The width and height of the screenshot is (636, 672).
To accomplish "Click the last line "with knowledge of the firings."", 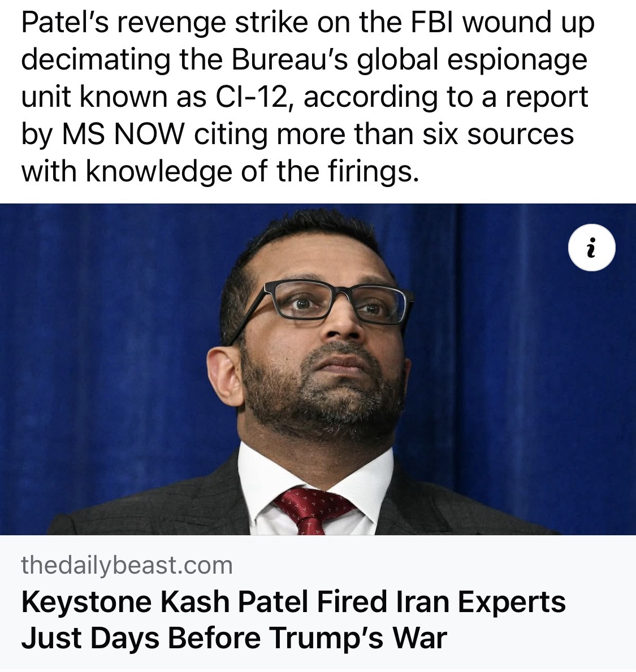I will [x=220, y=171].
